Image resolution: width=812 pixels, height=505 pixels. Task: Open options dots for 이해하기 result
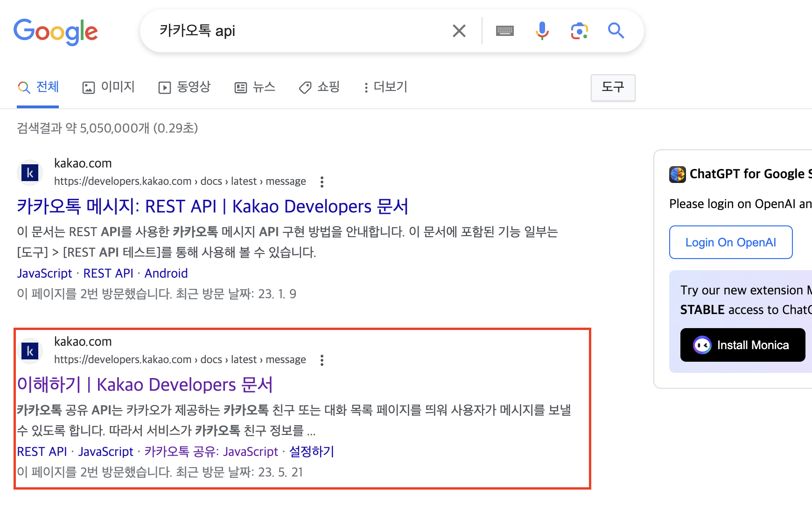click(x=322, y=360)
